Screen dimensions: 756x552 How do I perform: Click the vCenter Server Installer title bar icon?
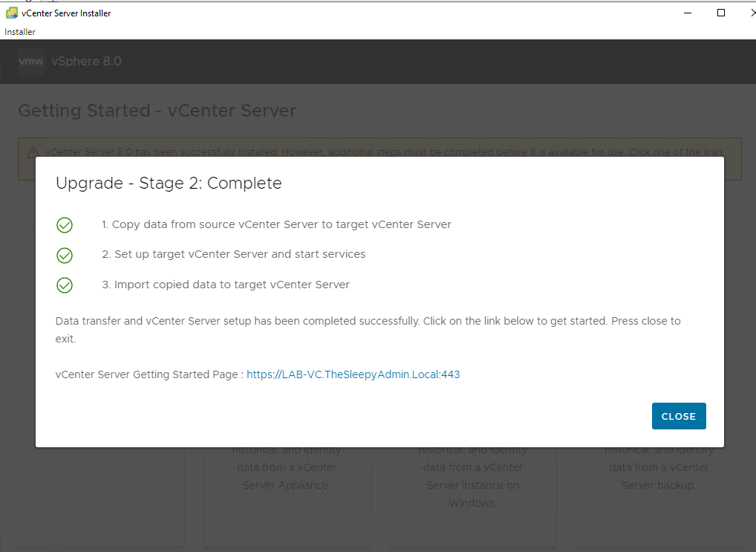[x=11, y=13]
